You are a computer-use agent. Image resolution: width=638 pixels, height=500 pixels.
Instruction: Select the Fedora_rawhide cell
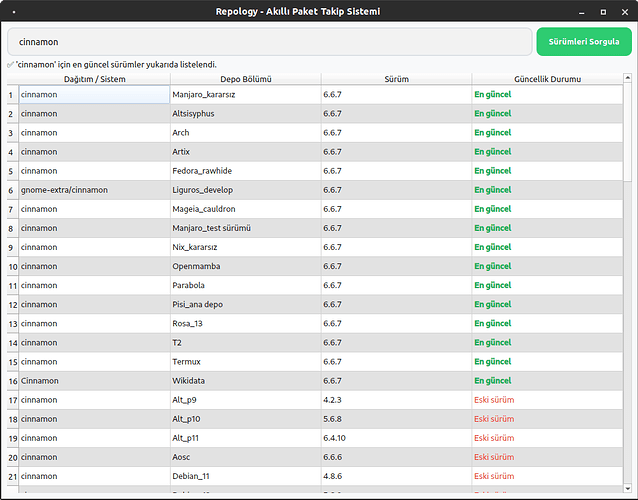pos(245,171)
